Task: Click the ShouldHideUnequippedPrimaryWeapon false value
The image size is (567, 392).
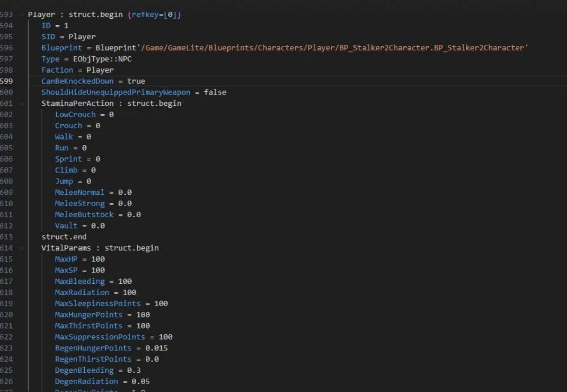Action: pyautogui.click(x=215, y=92)
